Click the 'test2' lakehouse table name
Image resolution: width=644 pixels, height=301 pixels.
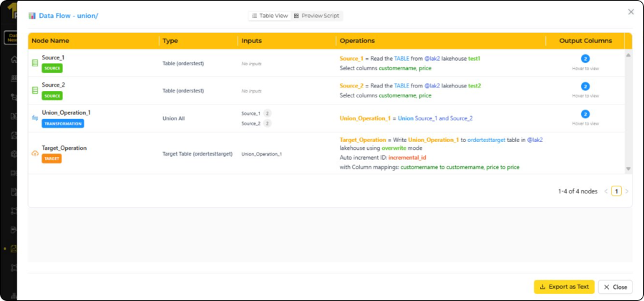click(474, 86)
